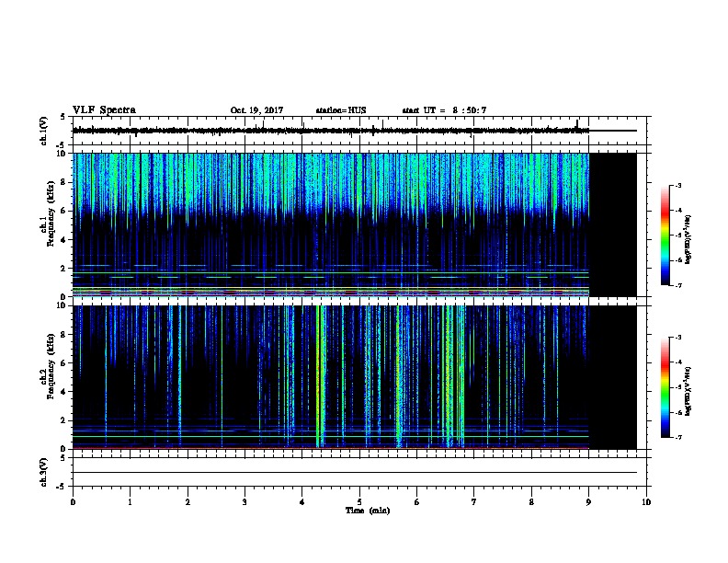Click the ch.1 "Frequency (kHz)" axis label

click(51, 213)
